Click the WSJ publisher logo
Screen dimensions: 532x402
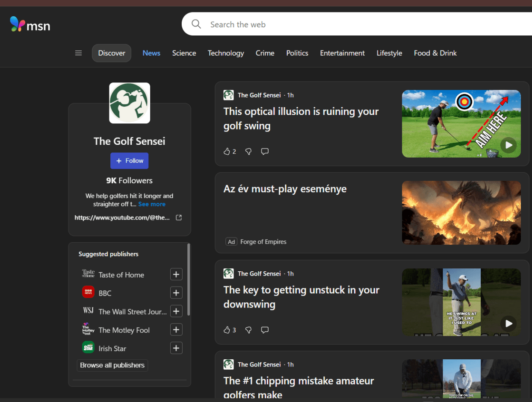tap(88, 311)
